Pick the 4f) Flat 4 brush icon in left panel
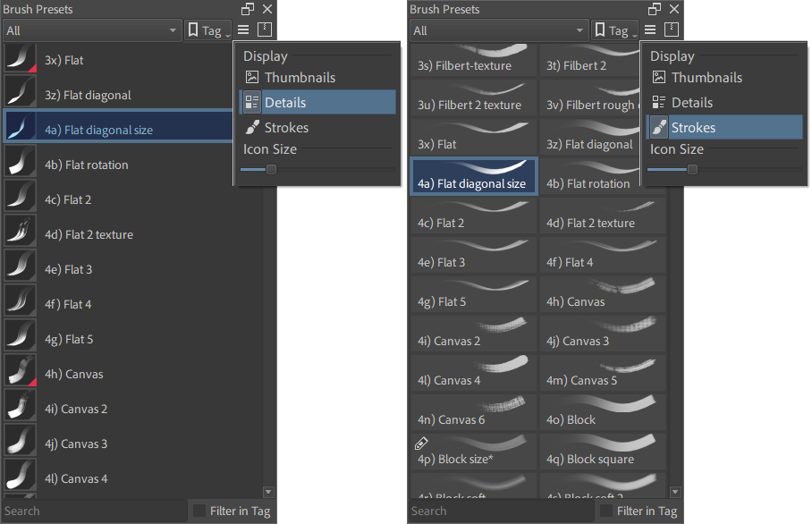Viewport: 812px width, 524px height. point(21,301)
